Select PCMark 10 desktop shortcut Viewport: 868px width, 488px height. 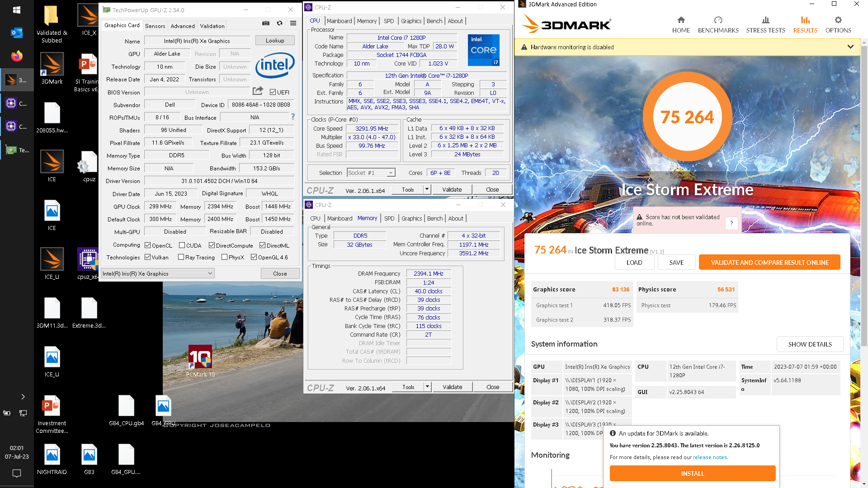[x=200, y=361]
